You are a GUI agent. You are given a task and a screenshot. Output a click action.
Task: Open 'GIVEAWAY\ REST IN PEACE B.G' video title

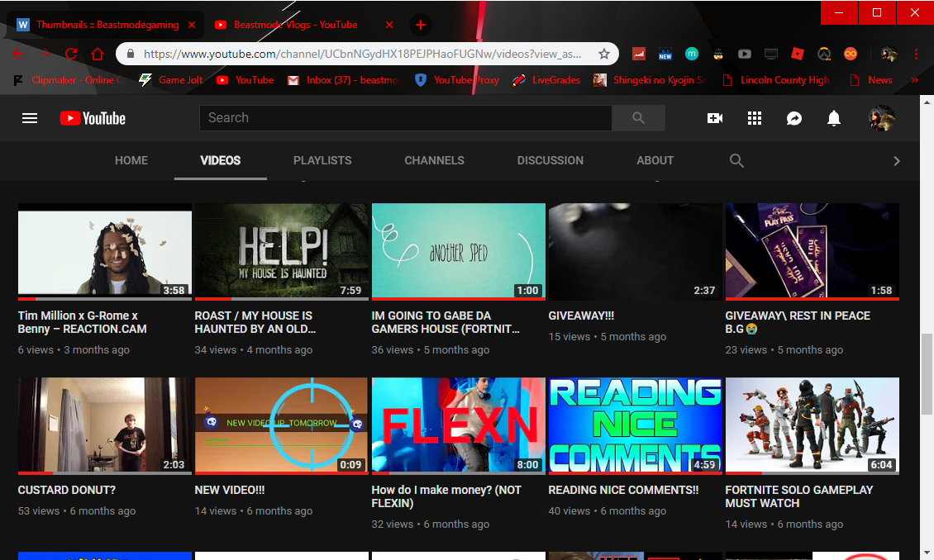point(798,323)
